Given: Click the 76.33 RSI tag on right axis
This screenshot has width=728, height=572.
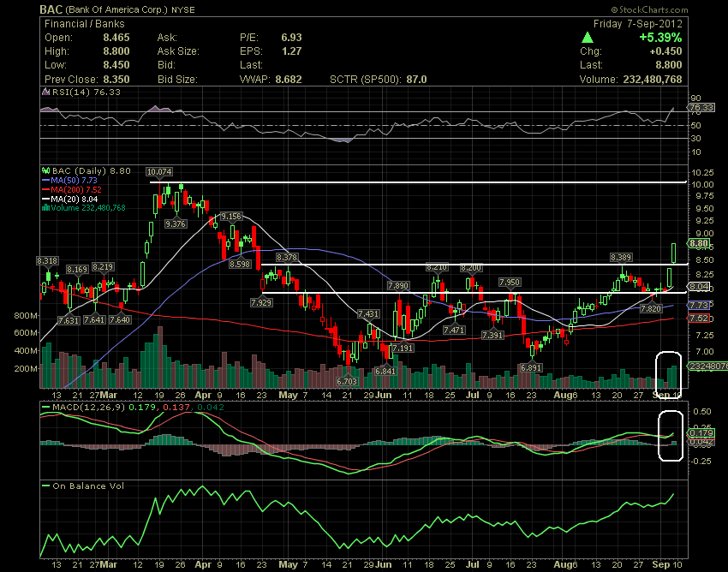Looking at the screenshot, I should point(701,108).
